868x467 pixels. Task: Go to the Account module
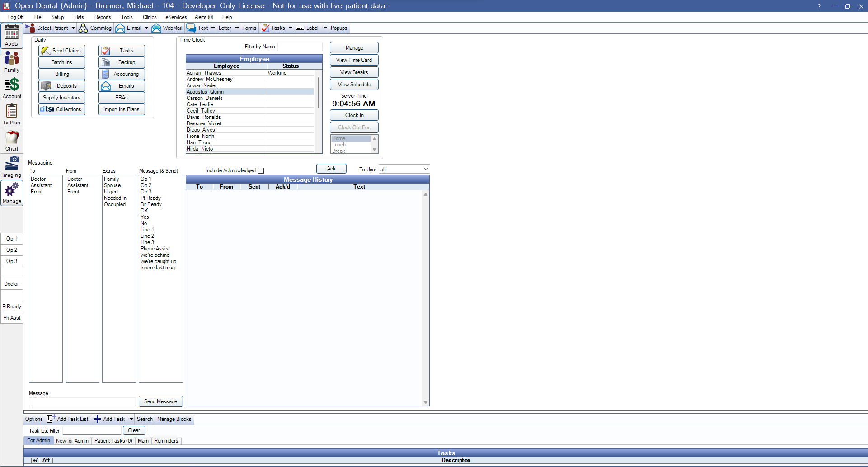(12, 88)
